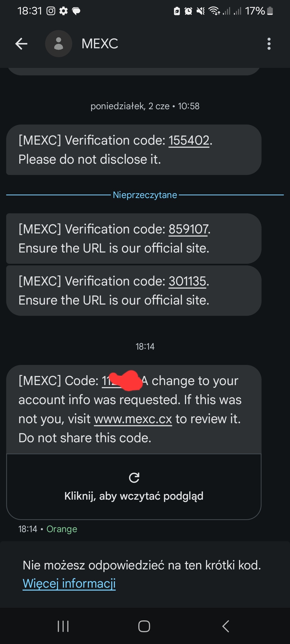Tap the reload preview icon
The width and height of the screenshot is (290, 644).
pyautogui.click(x=134, y=478)
